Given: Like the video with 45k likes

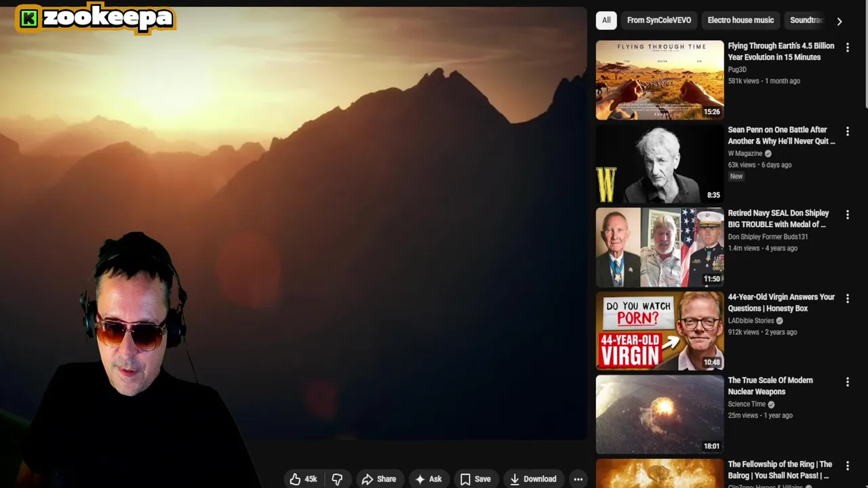Looking at the screenshot, I should point(303,479).
